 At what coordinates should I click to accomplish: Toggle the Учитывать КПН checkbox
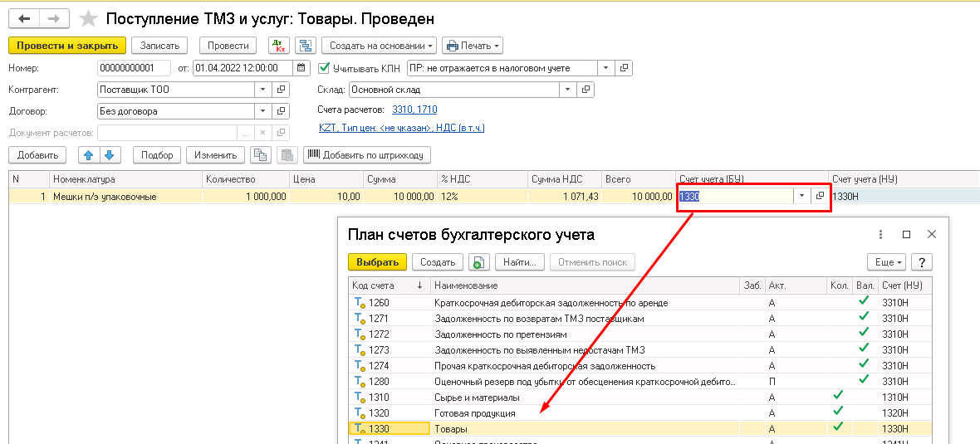pyautogui.click(x=325, y=68)
